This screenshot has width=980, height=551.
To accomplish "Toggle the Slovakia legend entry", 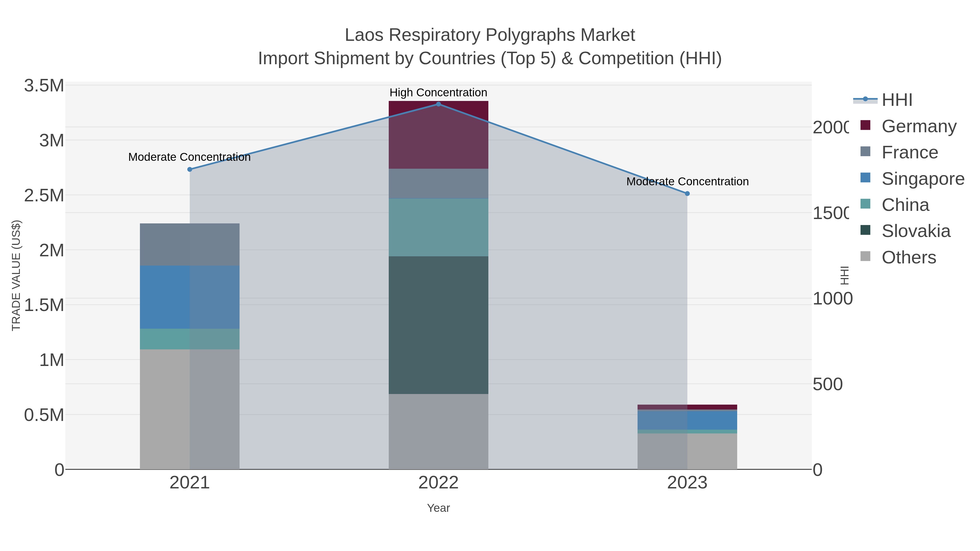I will click(905, 231).
